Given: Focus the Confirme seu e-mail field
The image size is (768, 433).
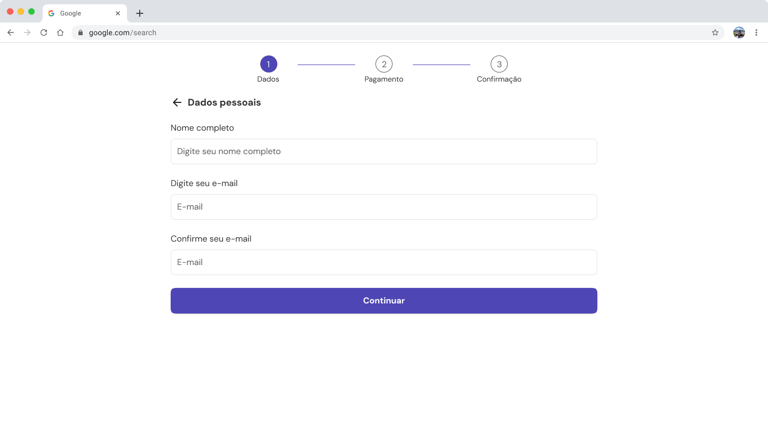Looking at the screenshot, I should [384, 263].
